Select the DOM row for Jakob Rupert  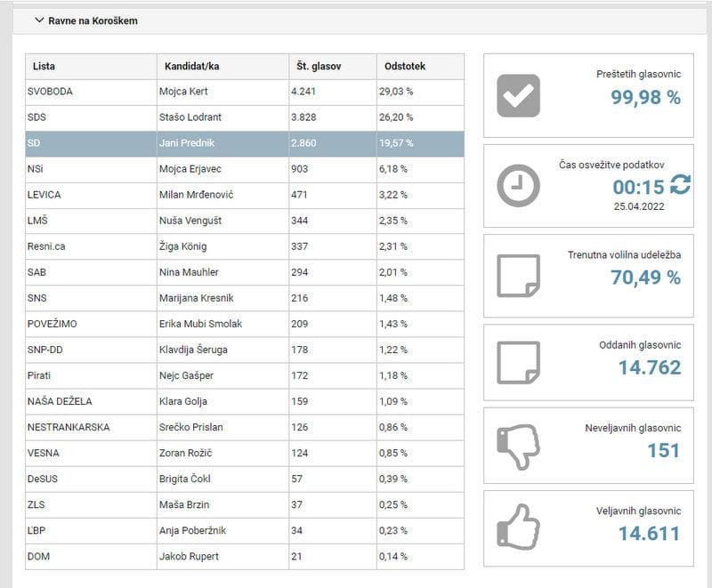[244, 556]
